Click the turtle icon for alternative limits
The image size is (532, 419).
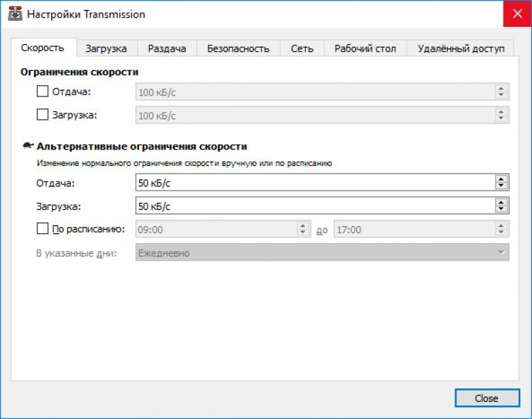(28, 146)
